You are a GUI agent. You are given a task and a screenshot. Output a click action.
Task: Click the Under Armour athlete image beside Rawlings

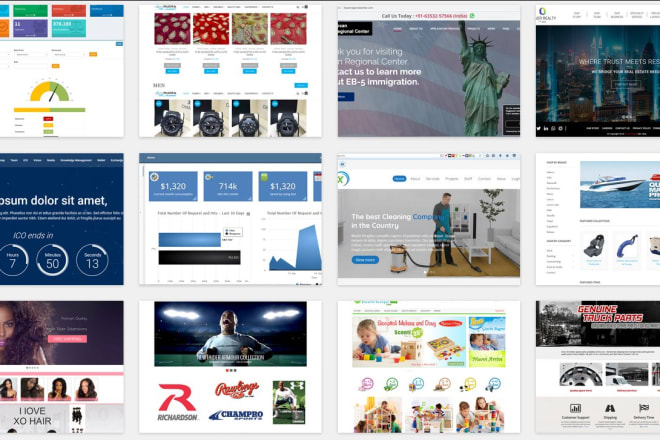pos(289,402)
